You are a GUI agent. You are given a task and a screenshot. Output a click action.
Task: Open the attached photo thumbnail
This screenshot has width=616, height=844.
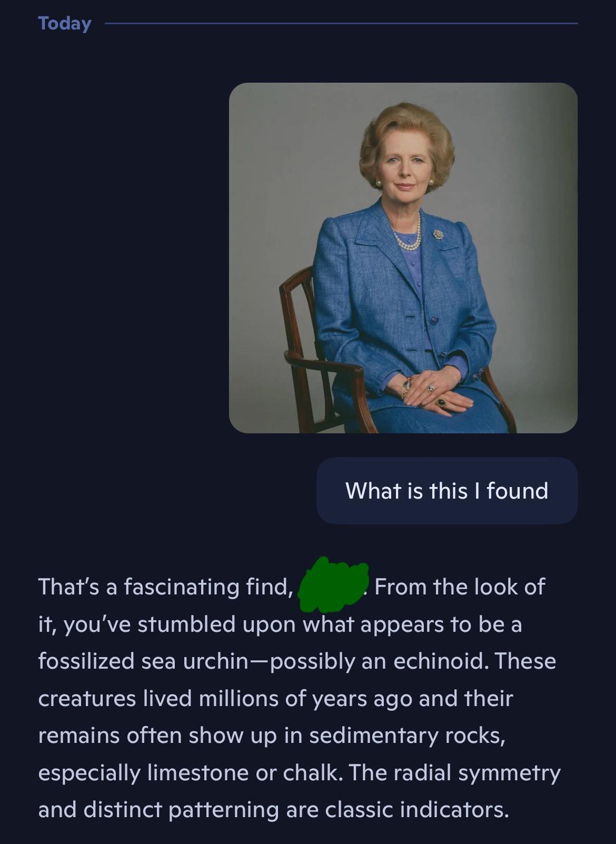click(x=403, y=258)
